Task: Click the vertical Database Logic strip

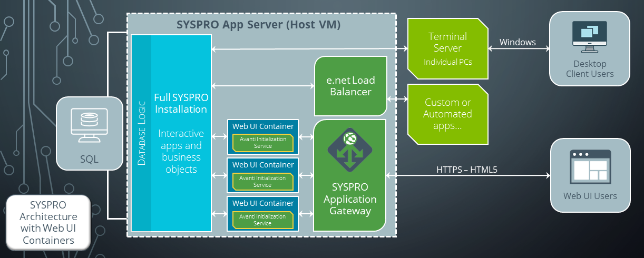Action: [x=141, y=133]
